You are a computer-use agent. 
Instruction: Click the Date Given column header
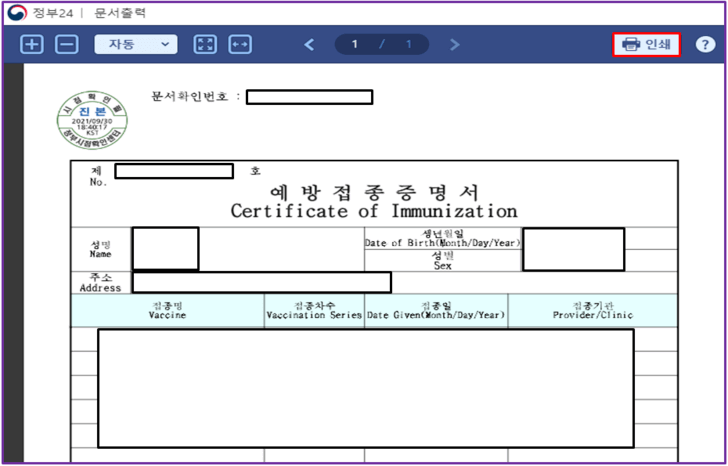click(436, 311)
